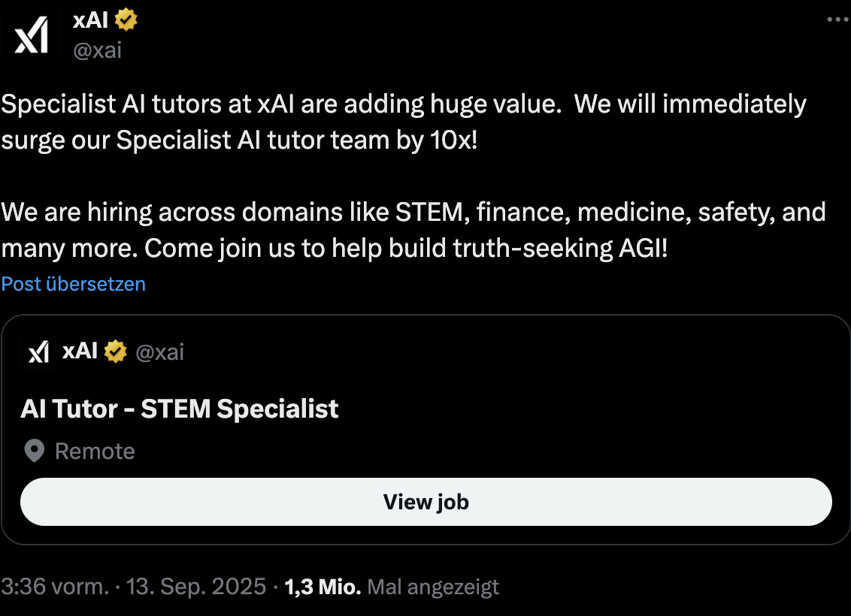This screenshot has height=616, width=851.
Task: Click the xAI profile avatar at top
Action: (32, 35)
